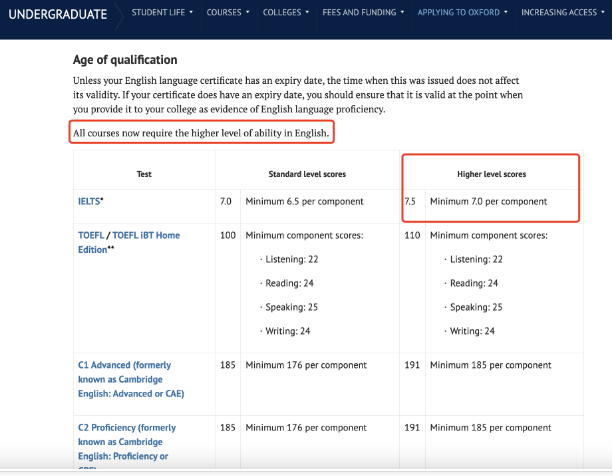Select the TOEFL higher score 110

pyautogui.click(x=412, y=235)
